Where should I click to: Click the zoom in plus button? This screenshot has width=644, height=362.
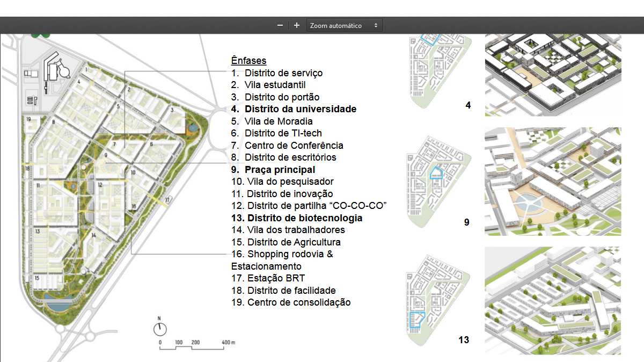coord(297,25)
